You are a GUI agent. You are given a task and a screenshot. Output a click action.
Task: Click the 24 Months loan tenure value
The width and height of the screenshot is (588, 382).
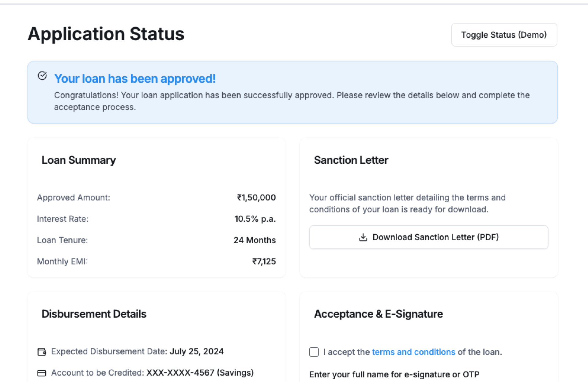coord(254,240)
